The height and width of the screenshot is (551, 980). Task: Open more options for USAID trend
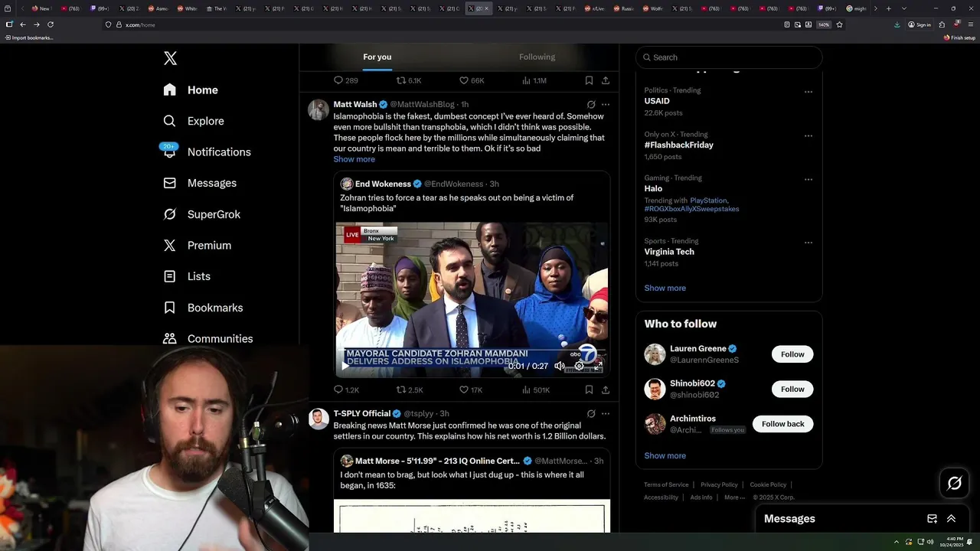pos(808,92)
